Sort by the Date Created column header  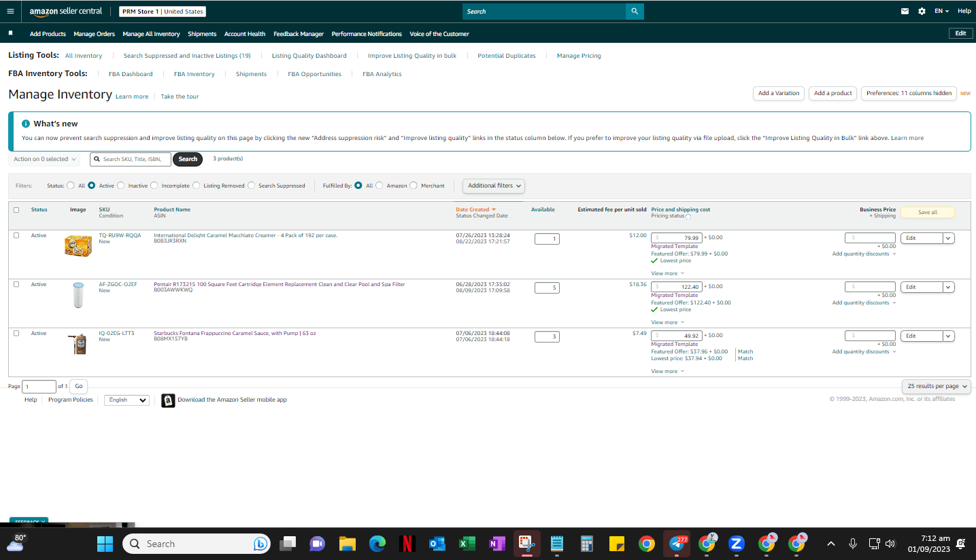pyautogui.click(x=475, y=209)
